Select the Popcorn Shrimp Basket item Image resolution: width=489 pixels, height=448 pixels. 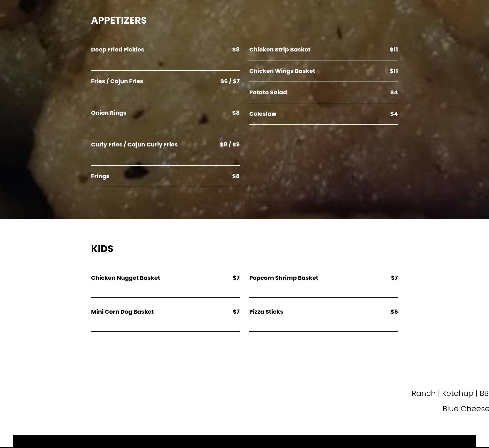click(x=284, y=278)
